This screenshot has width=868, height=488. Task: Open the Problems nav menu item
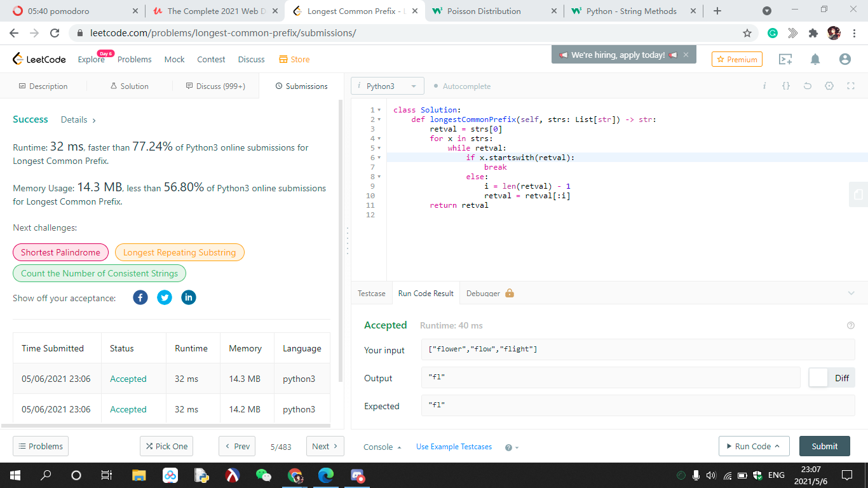click(135, 59)
